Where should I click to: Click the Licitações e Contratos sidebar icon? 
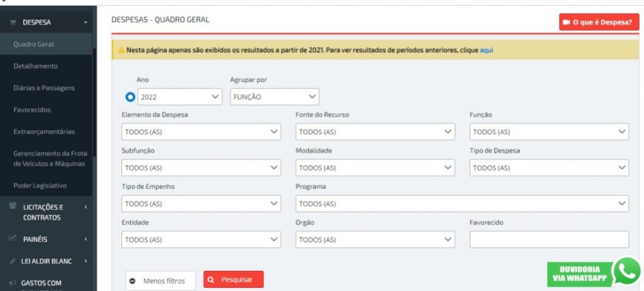tap(13, 207)
